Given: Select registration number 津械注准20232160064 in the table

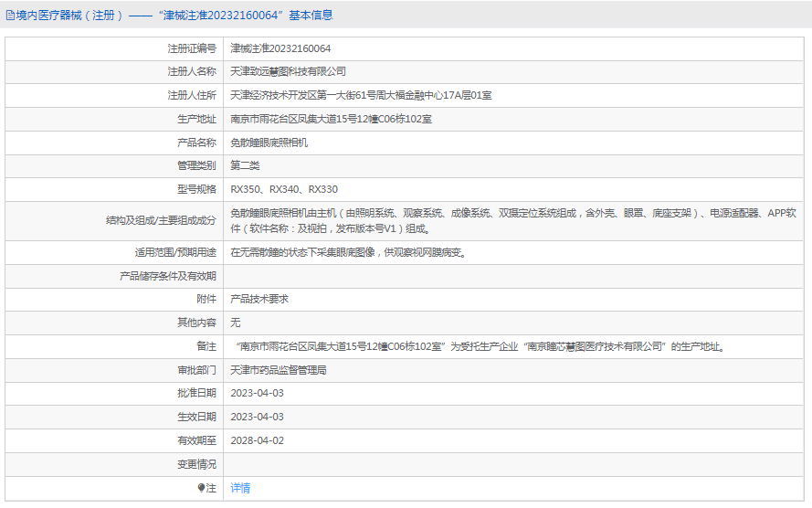Looking at the screenshot, I should (280, 48).
